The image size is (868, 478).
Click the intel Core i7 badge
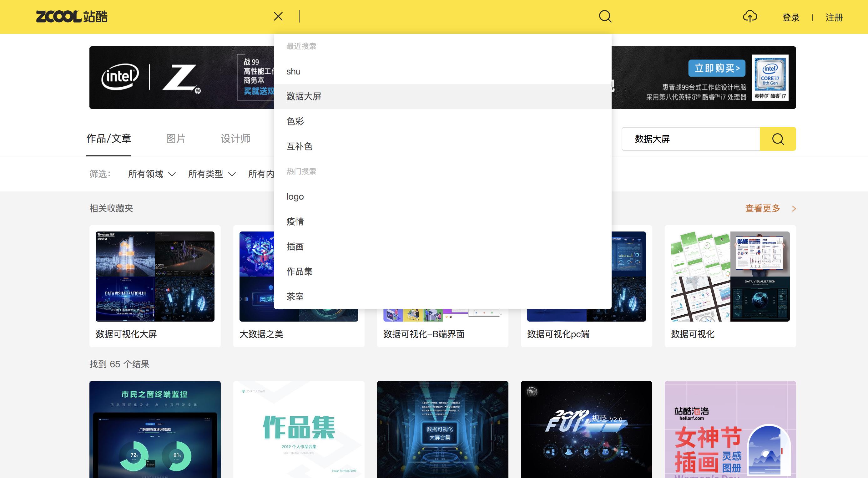click(x=770, y=78)
